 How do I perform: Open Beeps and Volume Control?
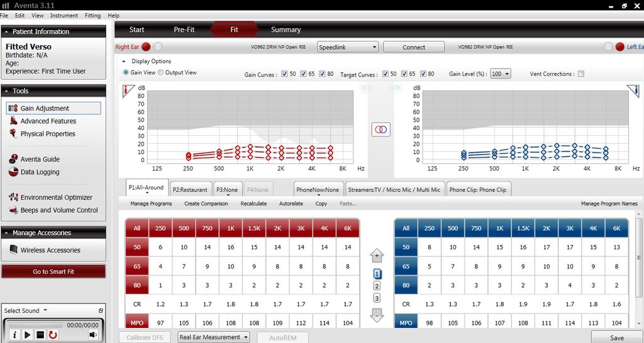coord(53,210)
